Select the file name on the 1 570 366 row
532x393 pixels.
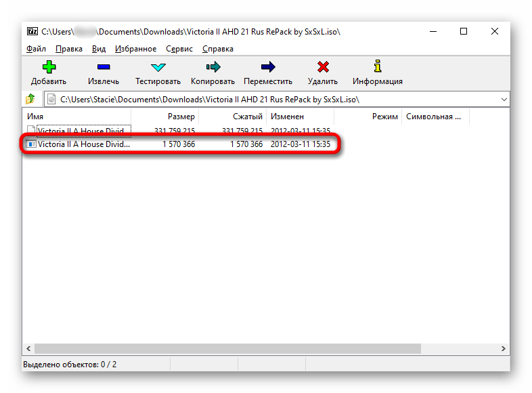tap(84, 144)
